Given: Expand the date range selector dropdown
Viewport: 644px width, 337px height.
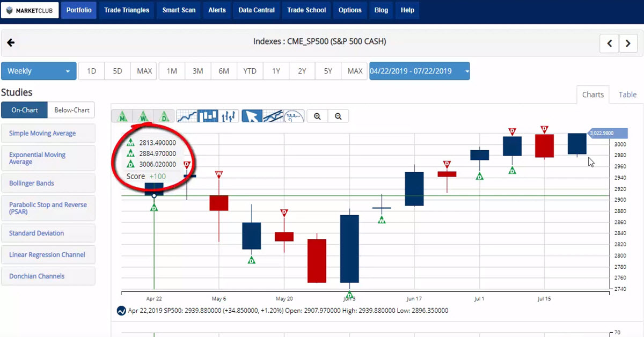Looking at the screenshot, I should pos(466,70).
